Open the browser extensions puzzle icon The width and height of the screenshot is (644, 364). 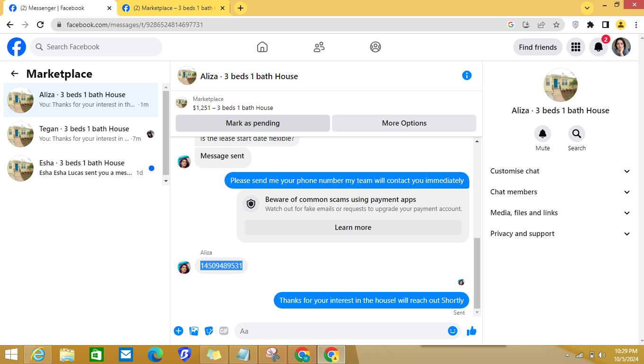coord(590,25)
